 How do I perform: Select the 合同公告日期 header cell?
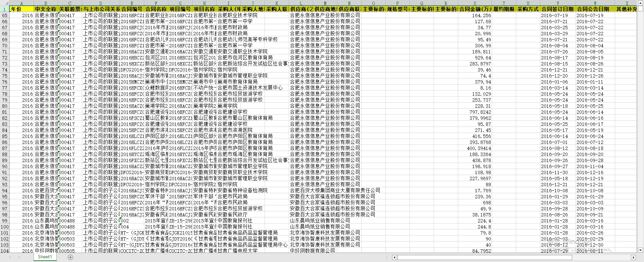tap(593, 9)
